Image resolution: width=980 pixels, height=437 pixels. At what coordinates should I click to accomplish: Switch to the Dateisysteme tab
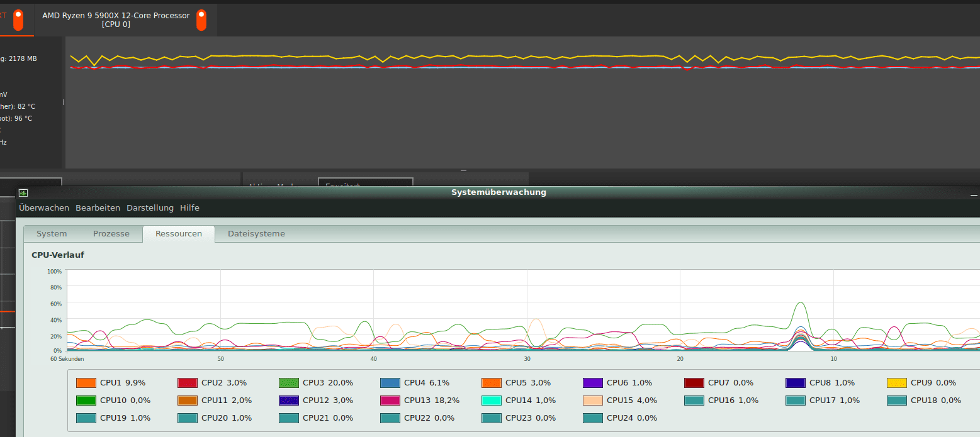pos(256,234)
